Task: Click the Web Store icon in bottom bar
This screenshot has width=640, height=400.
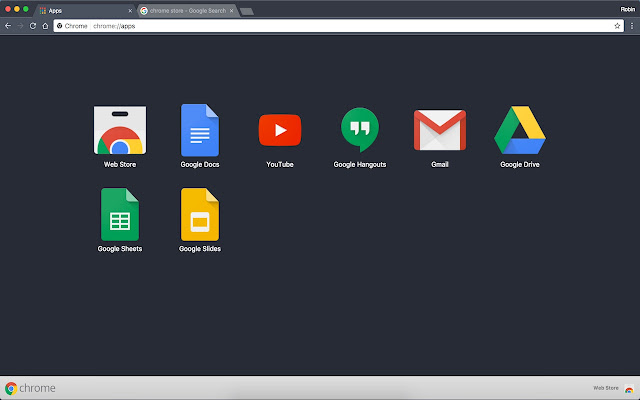Action: (x=629, y=388)
